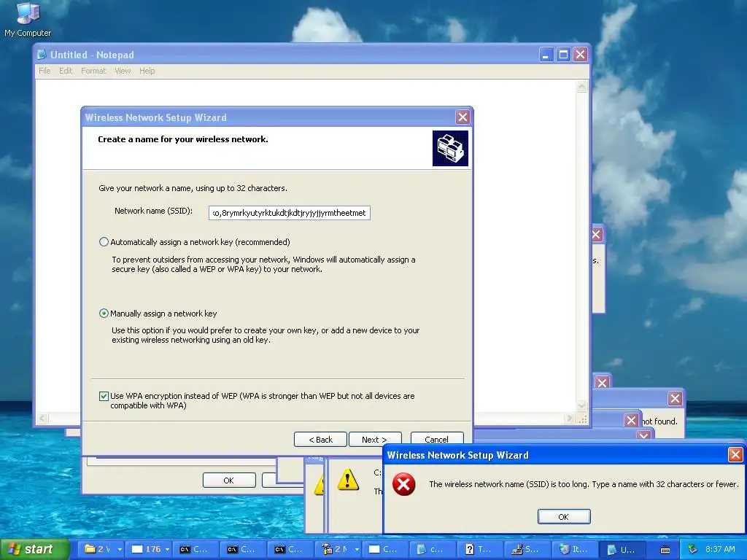The width and height of the screenshot is (747, 560).
Task: Close the background dialog showing 'not found.'
Action: [x=675, y=399]
